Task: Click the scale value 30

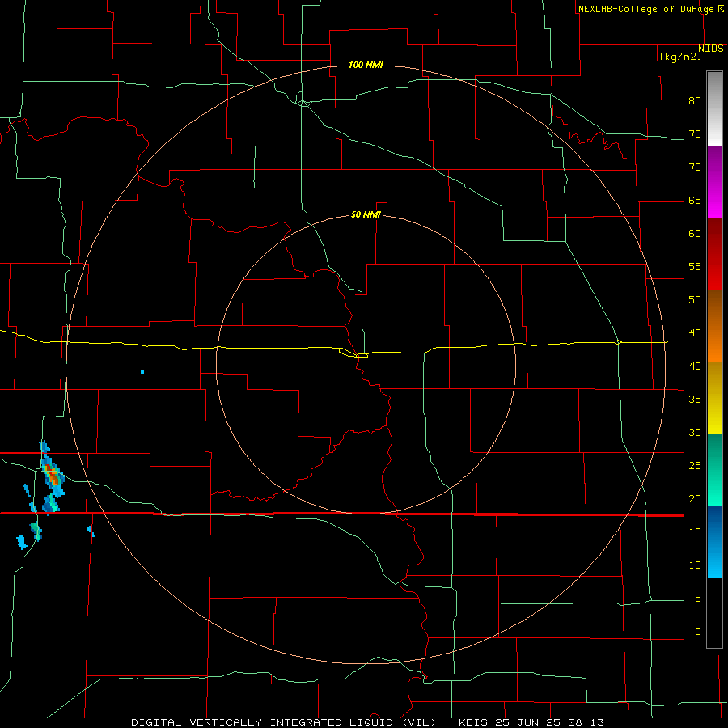Action: (x=695, y=433)
